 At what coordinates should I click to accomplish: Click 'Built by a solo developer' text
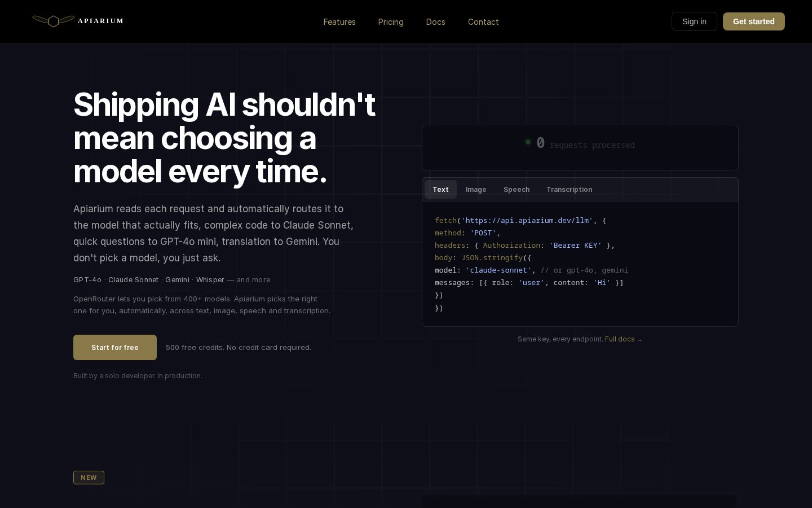138,376
